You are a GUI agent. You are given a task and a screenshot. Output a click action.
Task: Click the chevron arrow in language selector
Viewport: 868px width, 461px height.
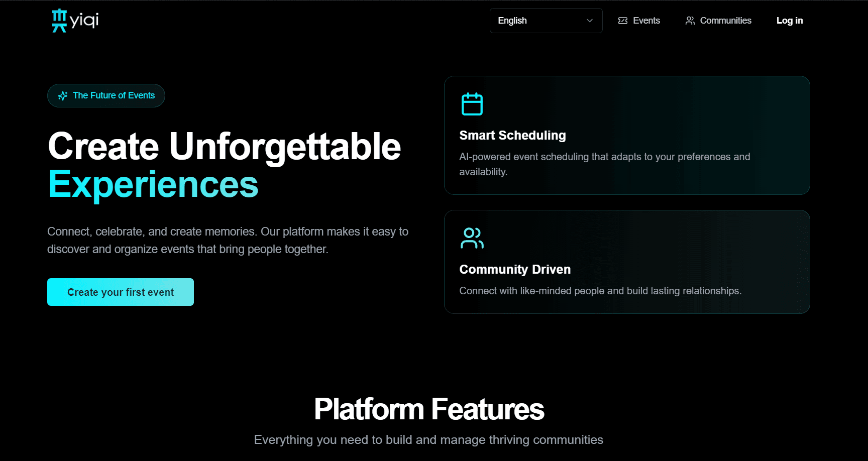[590, 21]
